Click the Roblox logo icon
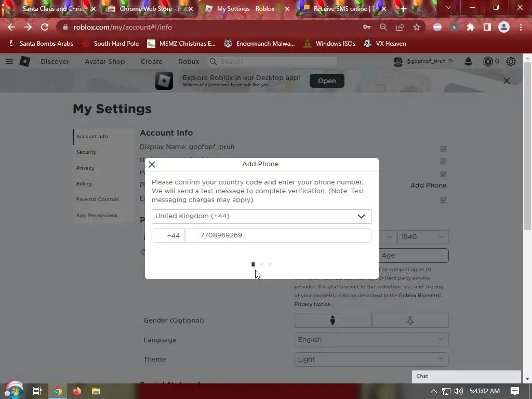The height and width of the screenshot is (399, 532). (25, 61)
